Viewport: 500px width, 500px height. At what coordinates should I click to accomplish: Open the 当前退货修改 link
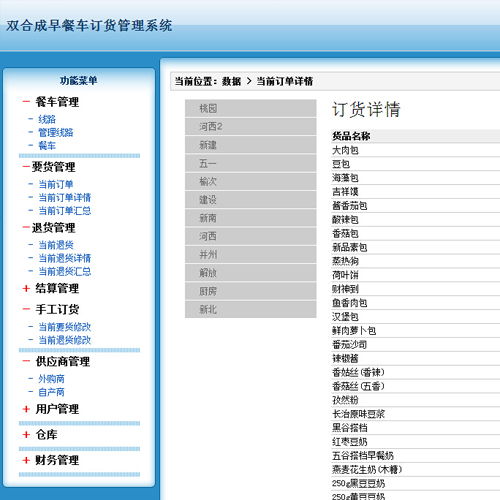(x=65, y=340)
